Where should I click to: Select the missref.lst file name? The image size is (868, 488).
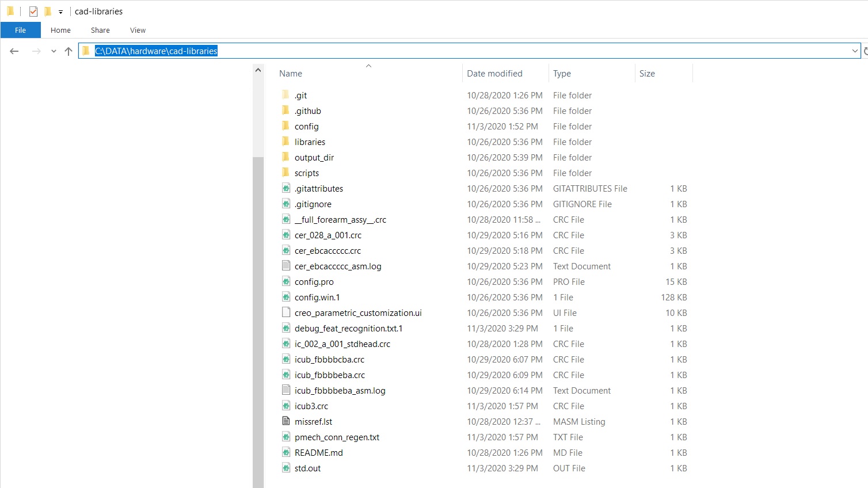[314, 421]
